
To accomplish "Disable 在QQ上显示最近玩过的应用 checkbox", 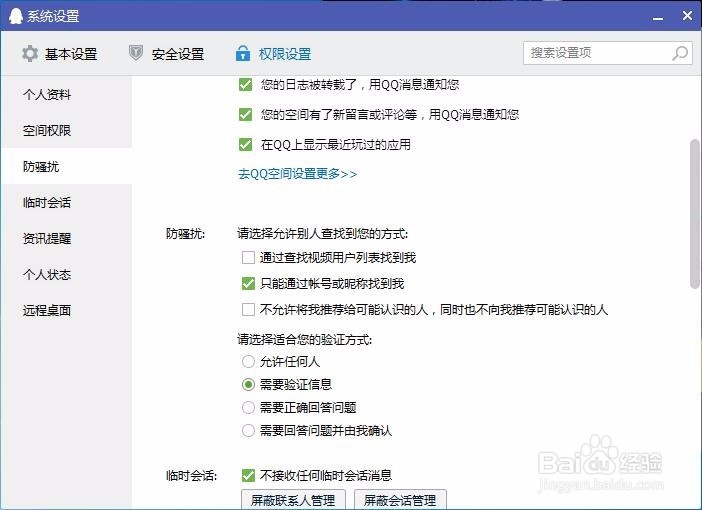I will pyautogui.click(x=245, y=145).
